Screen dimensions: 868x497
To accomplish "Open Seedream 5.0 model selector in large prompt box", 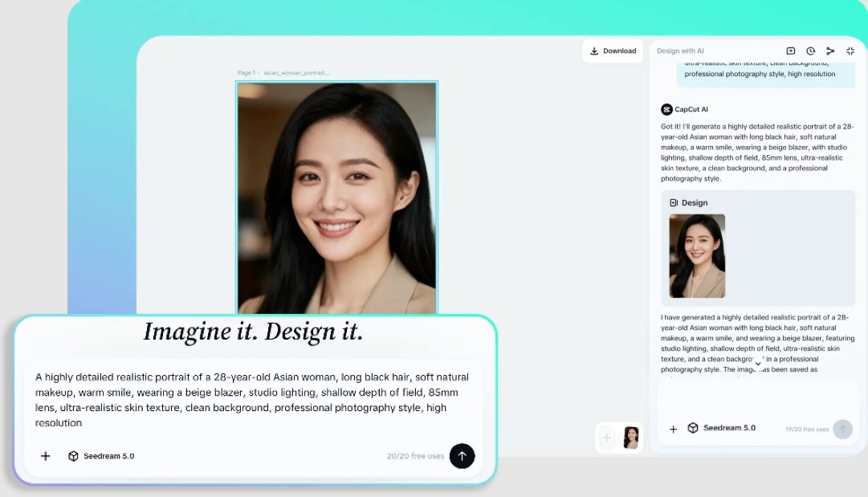I will point(101,456).
